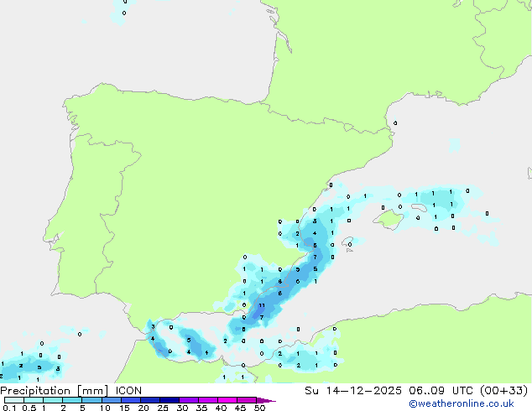Click the 1–2 mm legend color swatch
532x411 pixels.
53,400
